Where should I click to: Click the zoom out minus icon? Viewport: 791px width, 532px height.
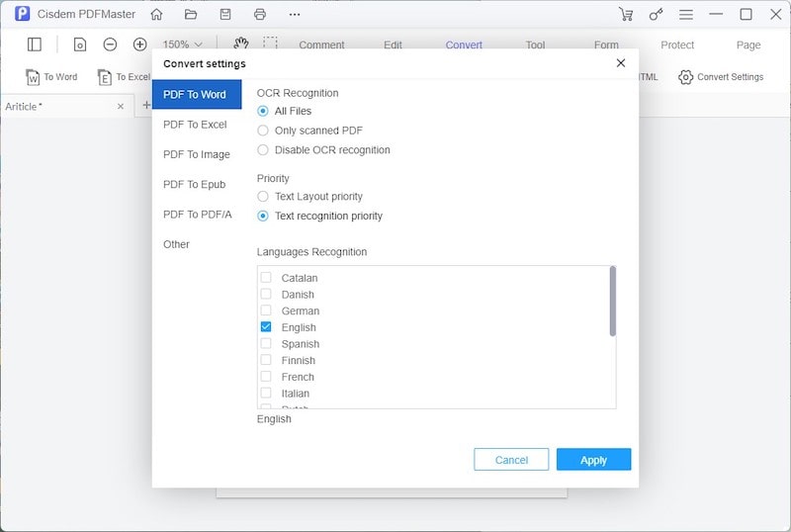tap(110, 44)
